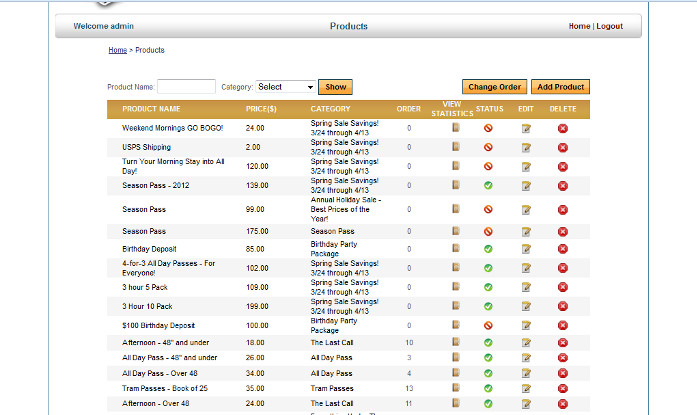Image resolution: width=697 pixels, height=415 pixels.
Task: Delete the $100 Birthday Deposit product
Action: tap(562, 326)
